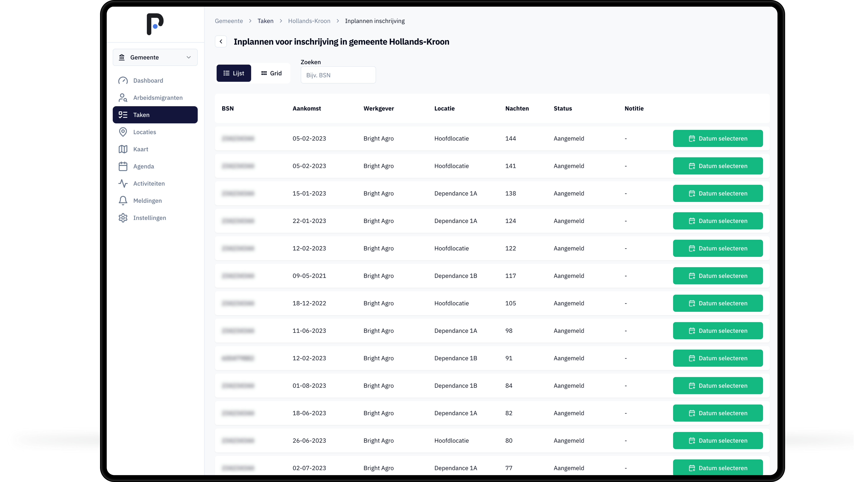Image resolution: width=868 pixels, height=482 pixels.
Task: Open Kaart in sidebar
Action: coord(155,149)
